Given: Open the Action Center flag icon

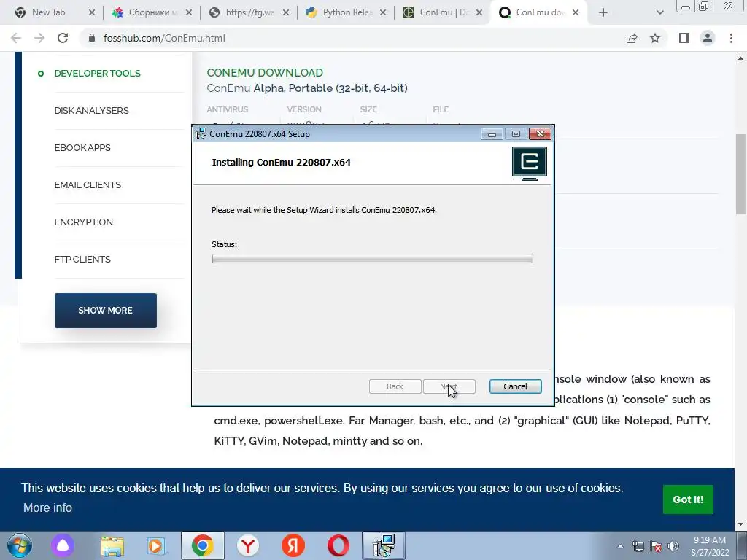Looking at the screenshot, I should pos(656,546).
